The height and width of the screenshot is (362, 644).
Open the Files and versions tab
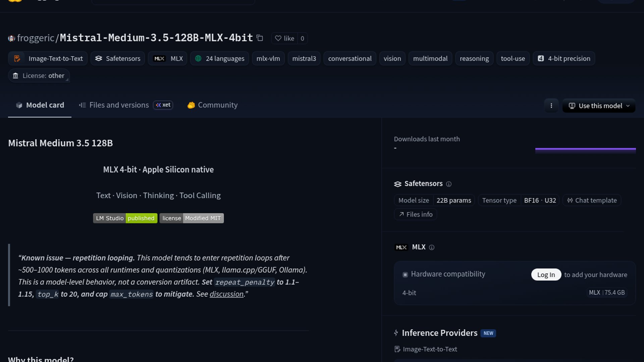pos(126,105)
